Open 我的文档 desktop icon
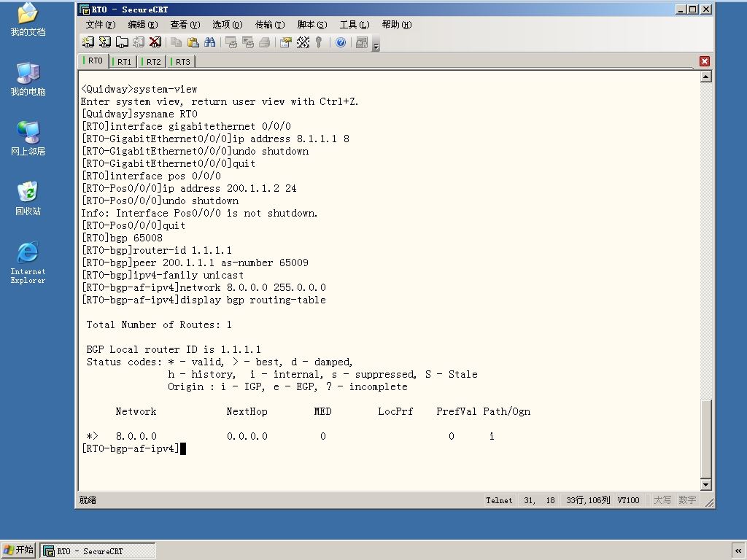The width and height of the screenshot is (747, 560). (x=28, y=20)
